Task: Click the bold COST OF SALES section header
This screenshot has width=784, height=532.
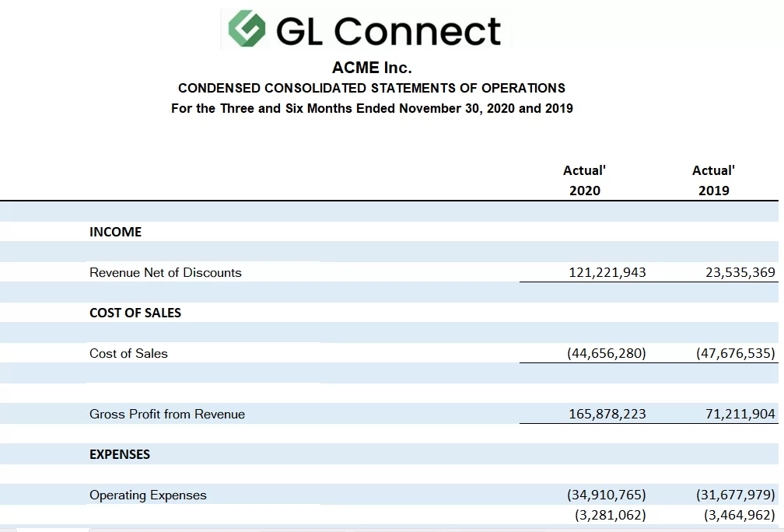Action: coord(135,313)
